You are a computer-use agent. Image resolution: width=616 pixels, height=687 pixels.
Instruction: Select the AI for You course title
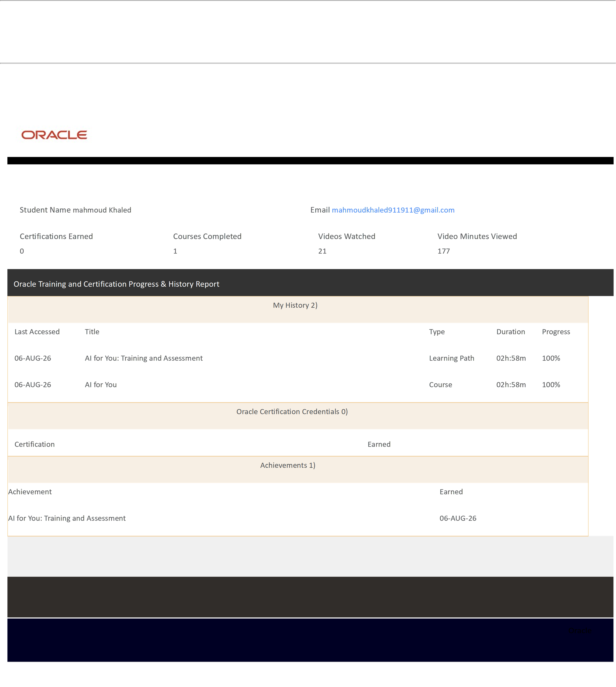101,384
